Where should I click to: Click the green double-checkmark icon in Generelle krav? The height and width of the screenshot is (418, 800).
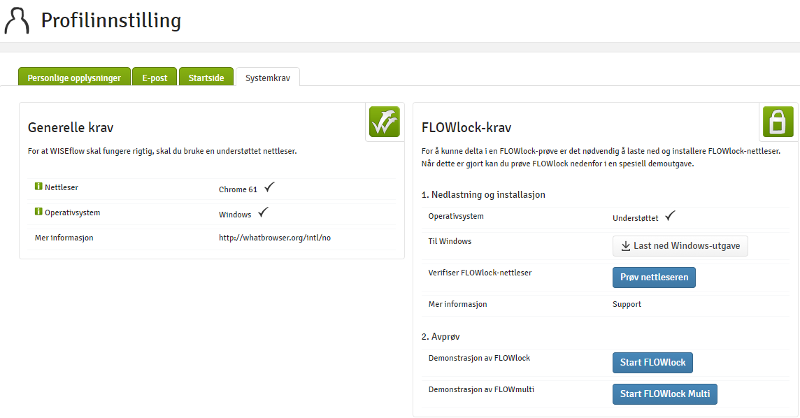384,122
